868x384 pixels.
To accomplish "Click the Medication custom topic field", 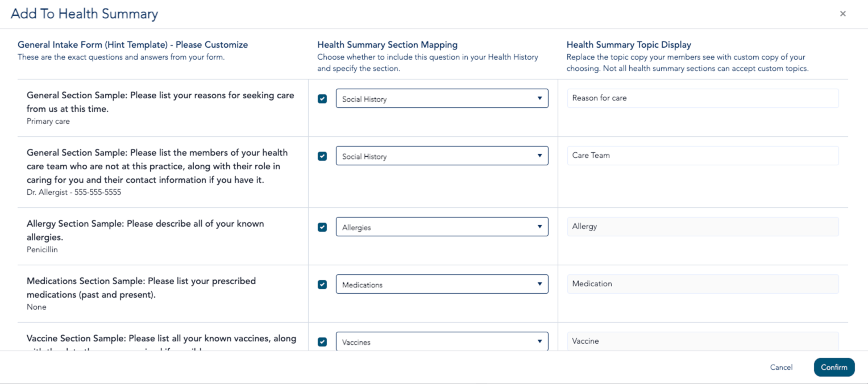I will [703, 283].
